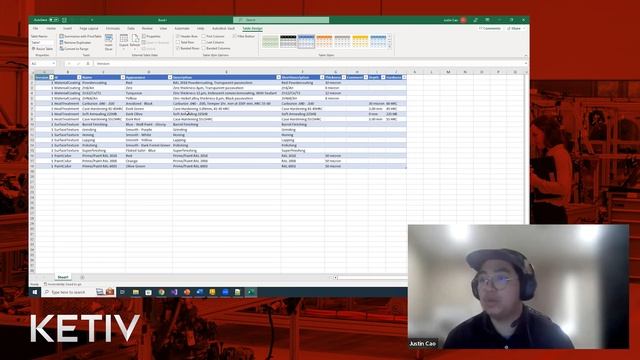The image size is (640, 360).
Task: Open Windows Start menu
Action: (x=35, y=292)
